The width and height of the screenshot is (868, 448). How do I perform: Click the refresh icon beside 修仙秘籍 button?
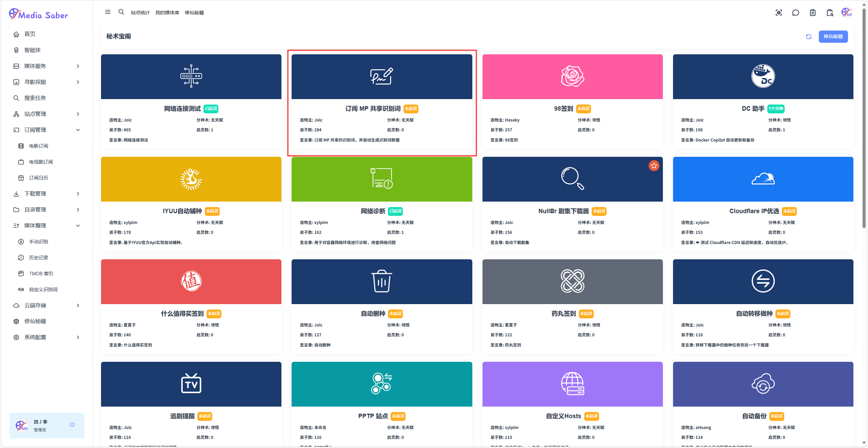[809, 37]
